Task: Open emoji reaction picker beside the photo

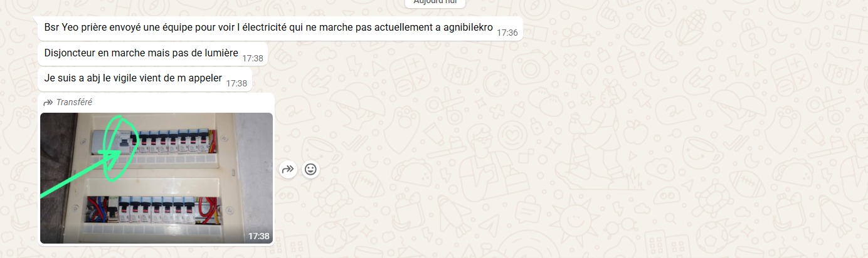Action: point(310,169)
